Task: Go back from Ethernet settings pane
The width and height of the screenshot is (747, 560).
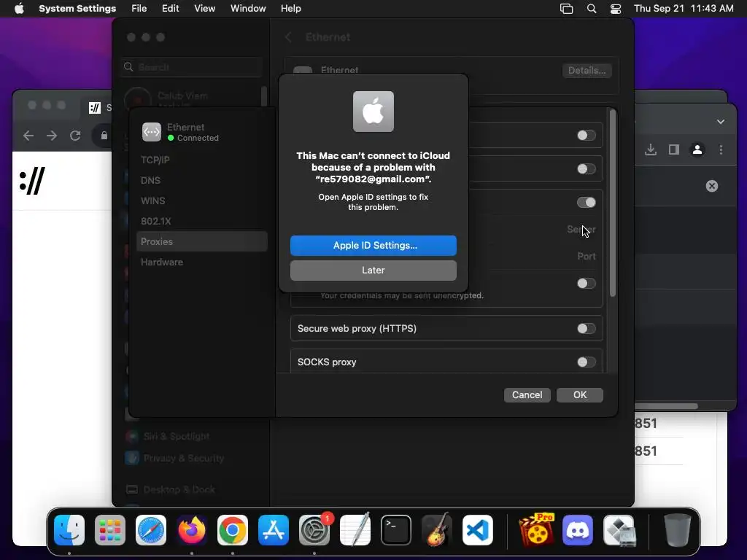Action: click(287, 37)
